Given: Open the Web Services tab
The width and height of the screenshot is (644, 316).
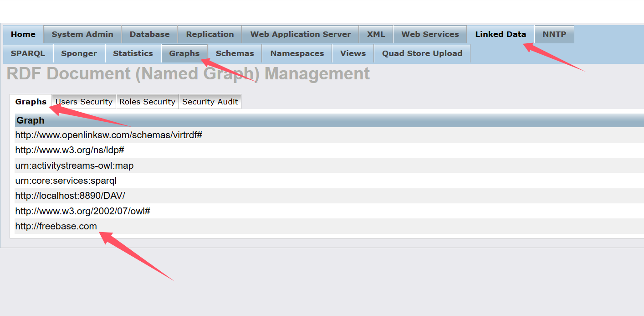Looking at the screenshot, I should coord(430,34).
